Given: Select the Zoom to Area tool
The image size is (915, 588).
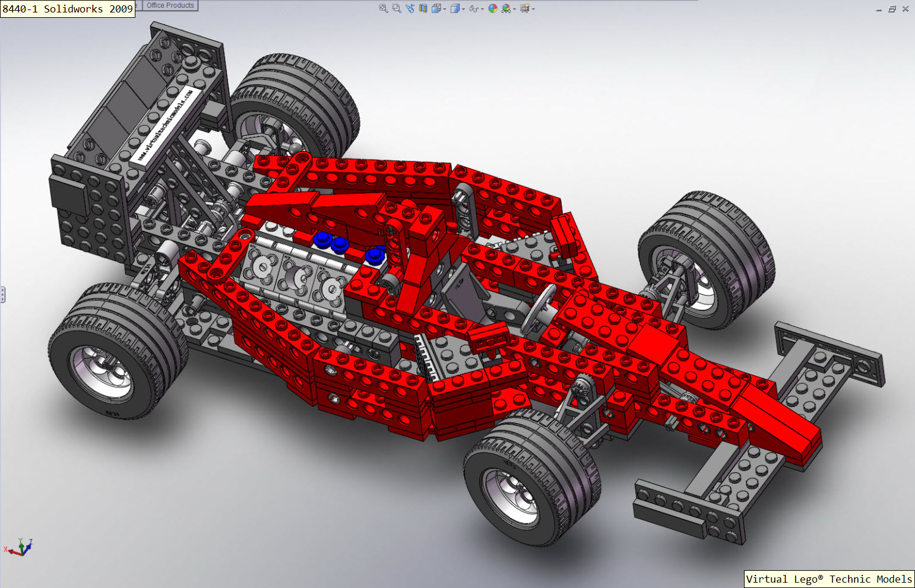Looking at the screenshot, I should [397, 8].
